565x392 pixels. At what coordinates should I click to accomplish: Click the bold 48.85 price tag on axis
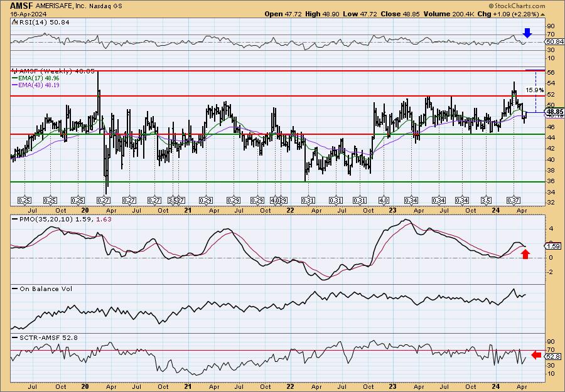[554, 112]
